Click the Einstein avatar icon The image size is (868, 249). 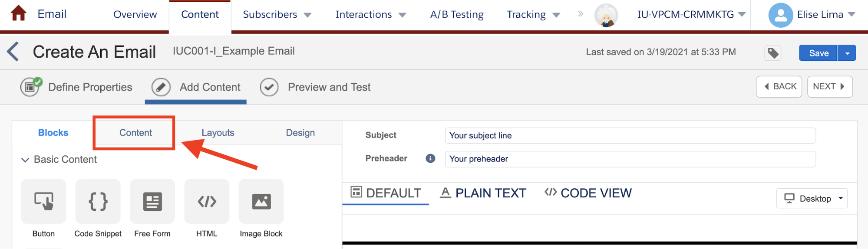pos(606,15)
